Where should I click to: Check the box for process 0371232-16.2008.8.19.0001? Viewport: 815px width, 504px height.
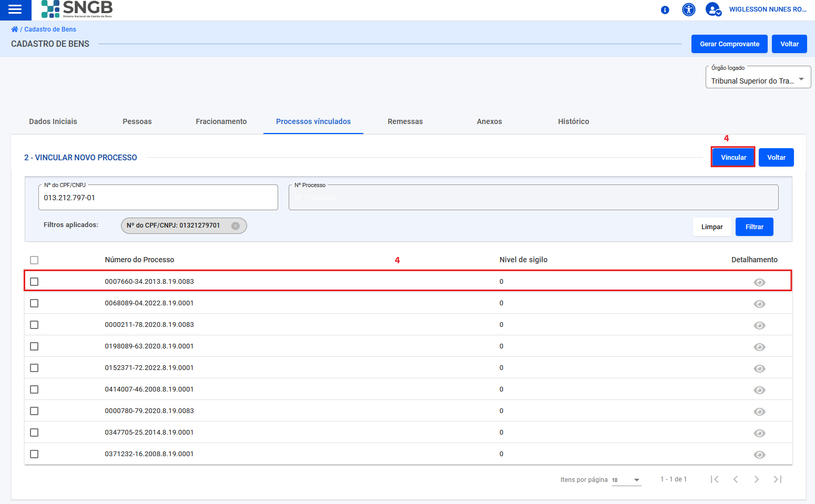[x=34, y=454]
